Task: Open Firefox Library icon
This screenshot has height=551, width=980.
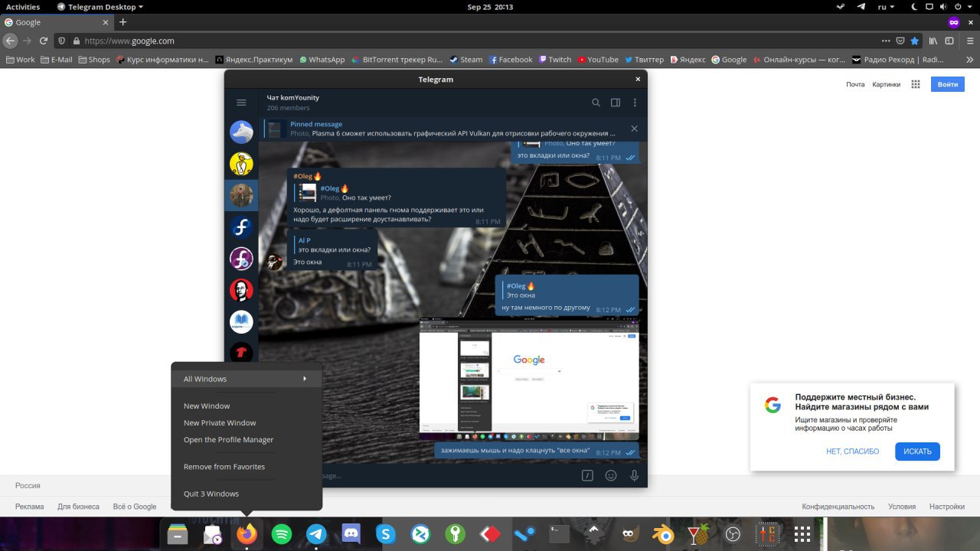Action: (933, 41)
